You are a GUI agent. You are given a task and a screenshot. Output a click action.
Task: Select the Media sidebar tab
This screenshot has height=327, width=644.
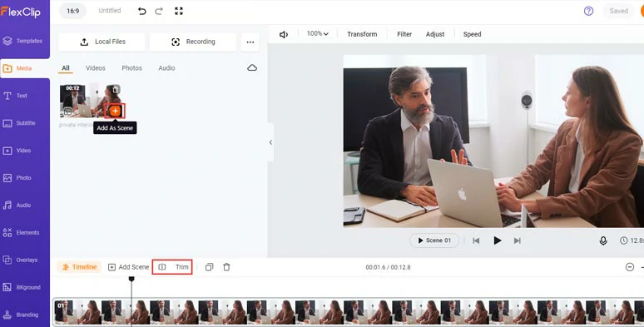[24, 68]
